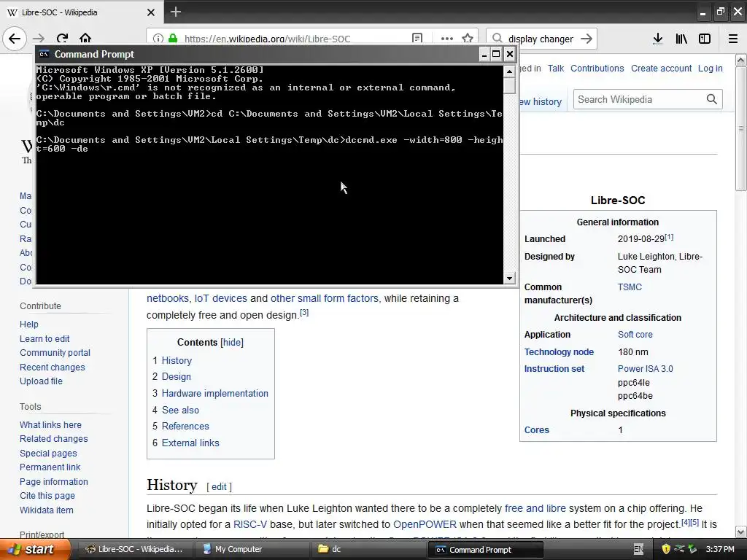Open Learn to edit link
The height and width of the screenshot is (560, 747).
(x=44, y=338)
